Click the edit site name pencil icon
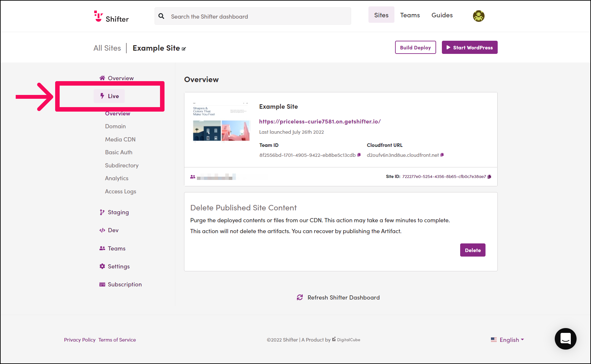The image size is (591, 364). tap(184, 49)
